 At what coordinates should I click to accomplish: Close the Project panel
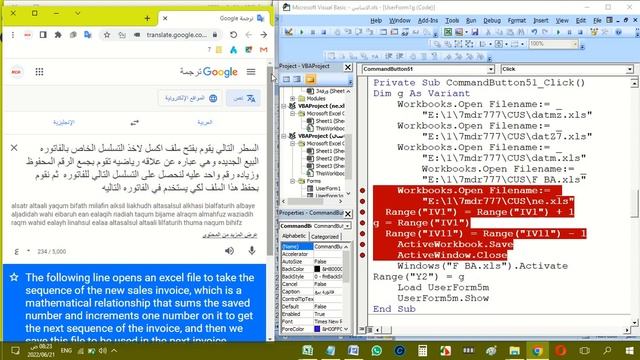click(x=348, y=67)
